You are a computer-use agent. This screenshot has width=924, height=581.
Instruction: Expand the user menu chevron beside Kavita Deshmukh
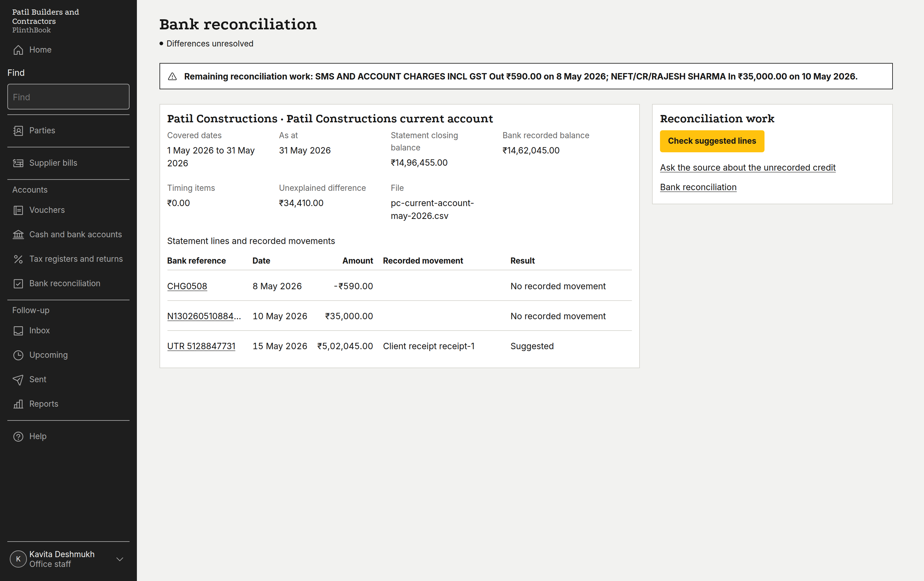coord(120,559)
